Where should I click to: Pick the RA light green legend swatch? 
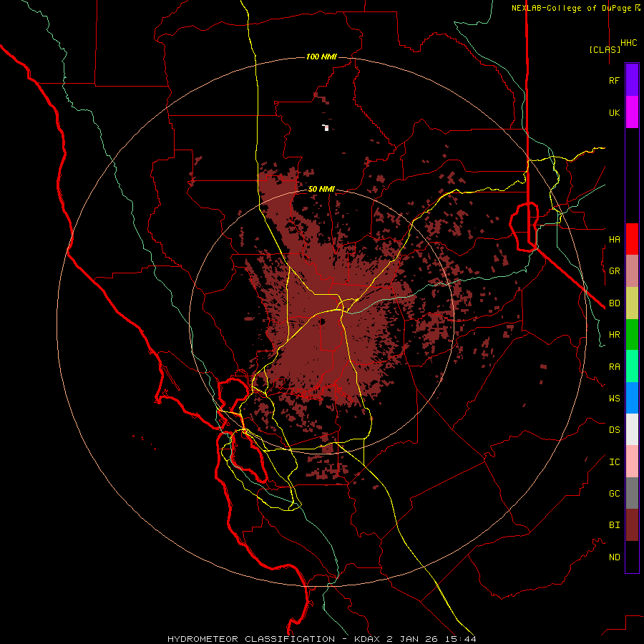pos(632,366)
